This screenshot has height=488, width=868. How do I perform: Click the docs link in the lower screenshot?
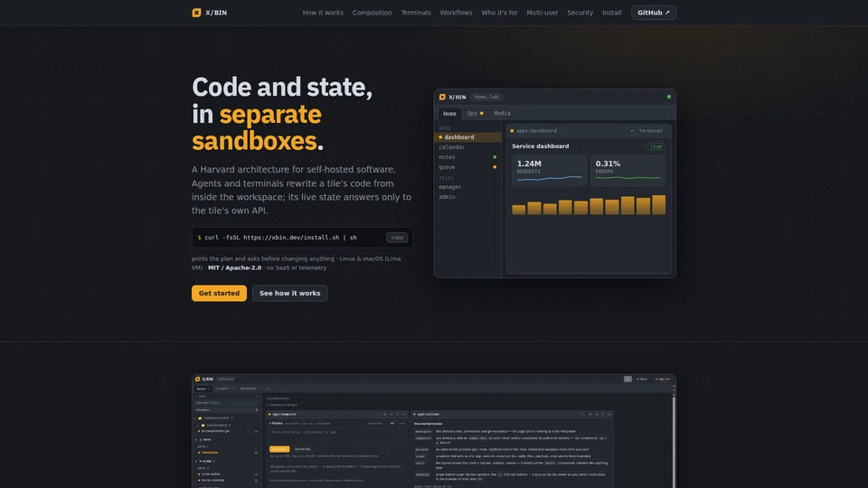642,379
